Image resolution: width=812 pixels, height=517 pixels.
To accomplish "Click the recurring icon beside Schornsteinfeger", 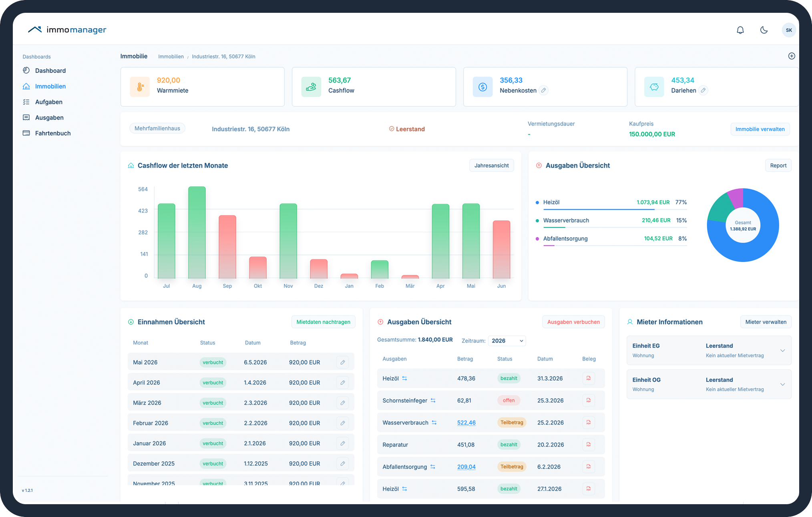I will point(433,401).
